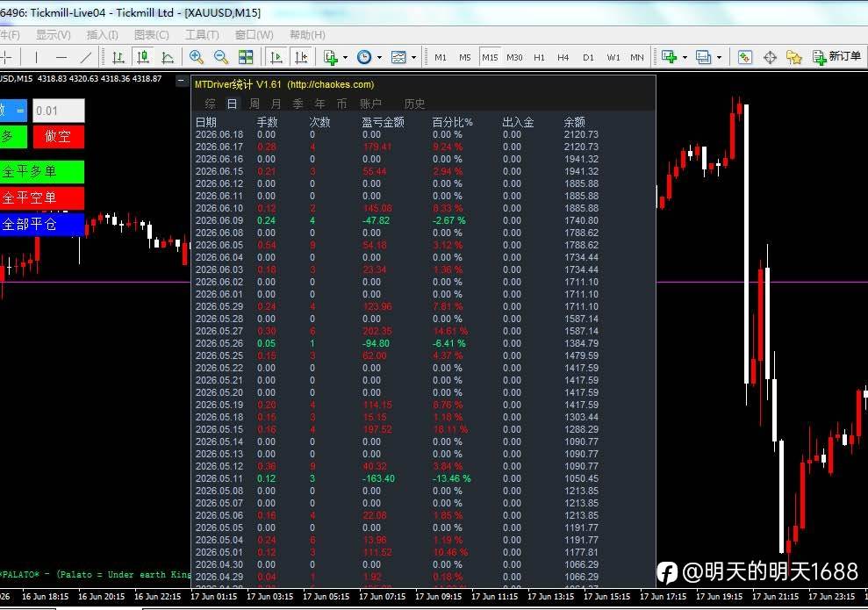Image resolution: width=868 pixels, height=610 pixels.
Task: Click the tile windows grid icon
Action: pos(245,57)
